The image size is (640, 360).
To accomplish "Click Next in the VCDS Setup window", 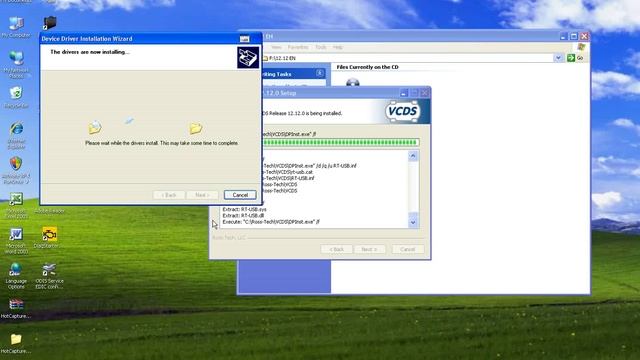I will coord(369,249).
